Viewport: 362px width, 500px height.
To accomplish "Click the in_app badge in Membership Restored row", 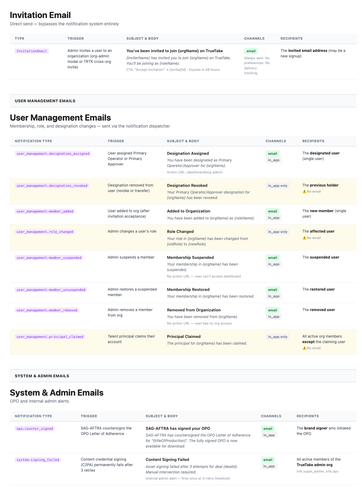I will point(274,296).
